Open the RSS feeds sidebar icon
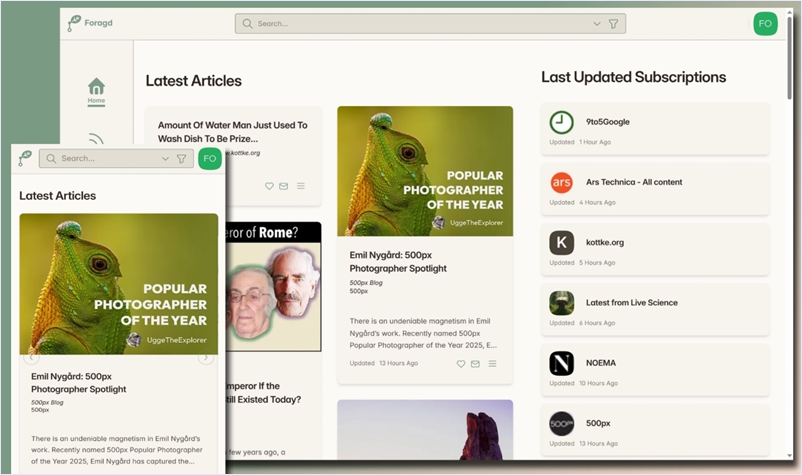The width and height of the screenshot is (802, 475). pyautogui.click(x=96, y=139)
